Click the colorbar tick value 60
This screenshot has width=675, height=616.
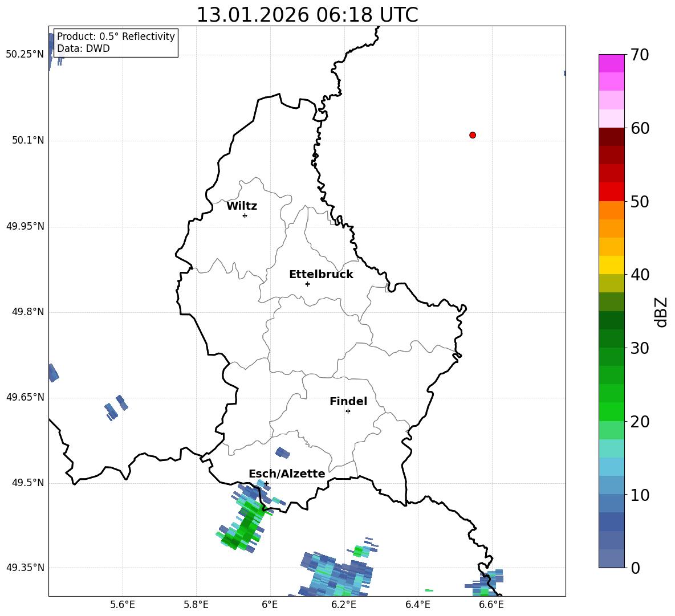(639, 128)
